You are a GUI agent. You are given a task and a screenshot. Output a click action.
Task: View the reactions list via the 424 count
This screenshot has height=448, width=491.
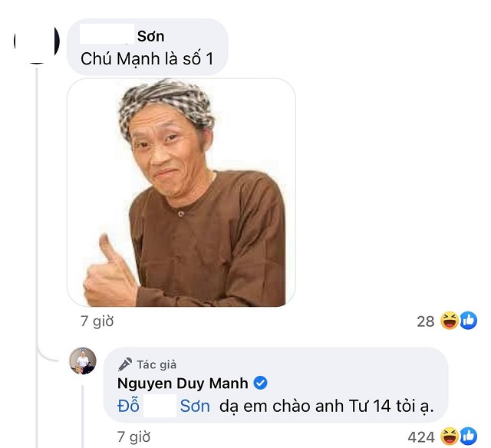(420, 438)
